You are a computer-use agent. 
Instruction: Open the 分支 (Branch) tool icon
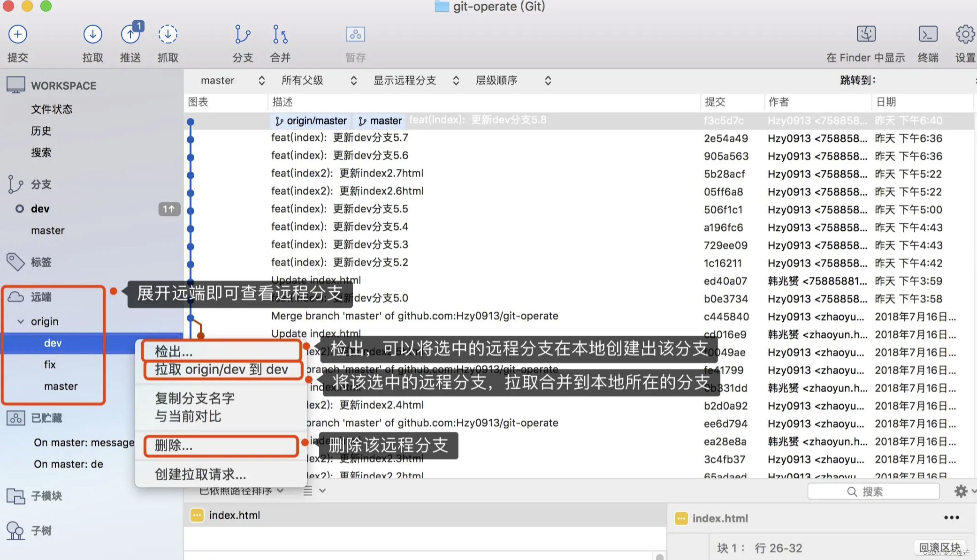coord(242,34)
